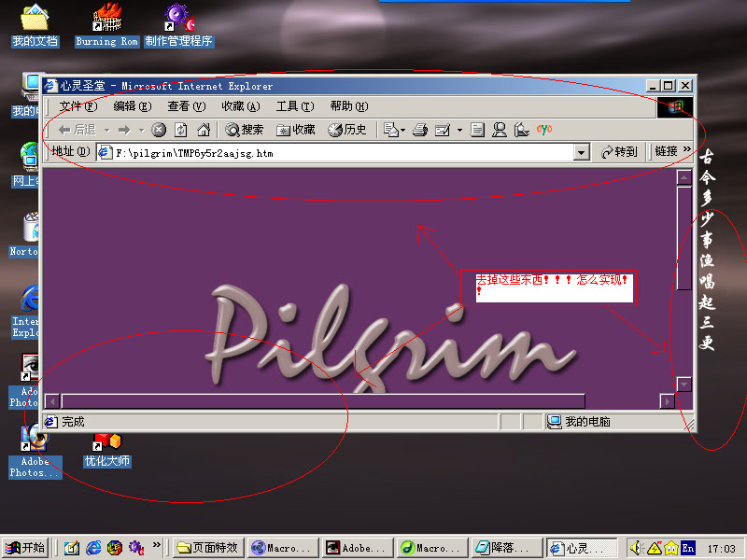Open 收藏 (Favorites) toolbar button
The height and width of the screenshot is (560, 747).
click(x=296, y=130)
